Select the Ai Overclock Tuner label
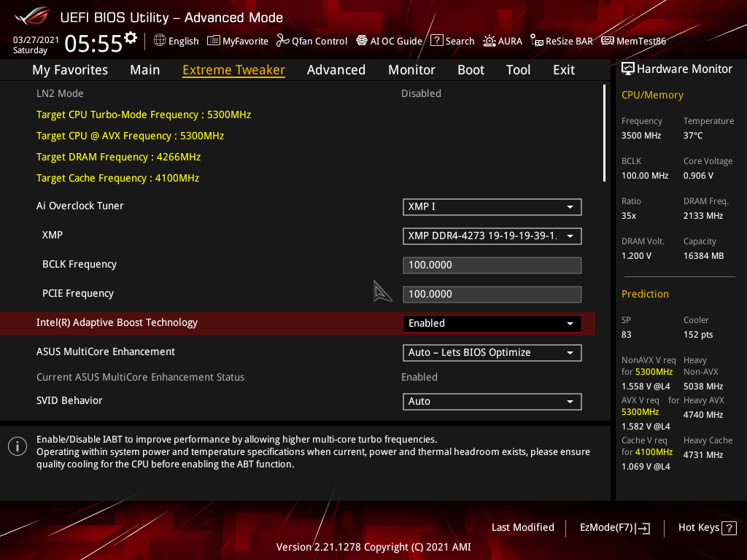Viewport: 747px width, 560px height. [x=80, y=206]
